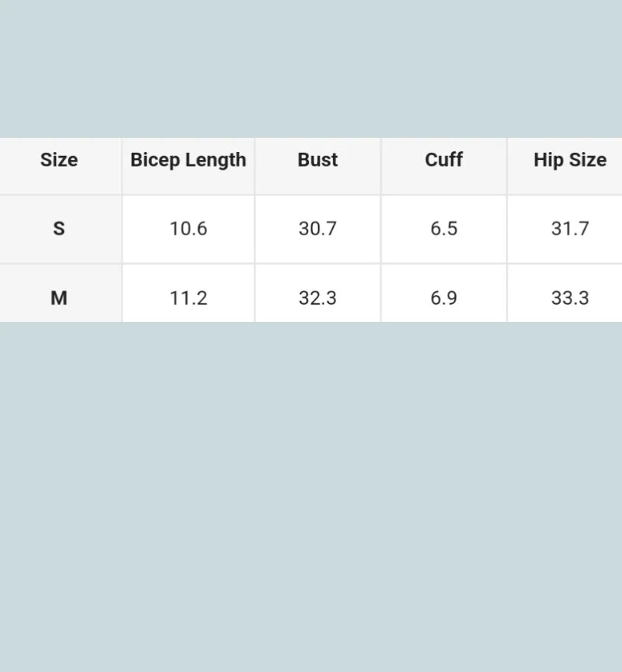The width and height of the screenshot is (622, 672).
Task: Select the M size row label
Action: click(59, 298)
